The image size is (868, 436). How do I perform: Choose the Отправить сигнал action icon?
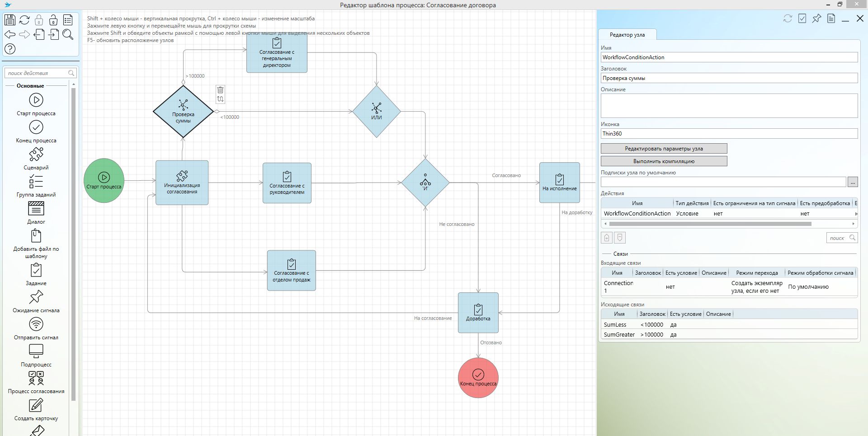pyautogui.click(x=36, y=324)
